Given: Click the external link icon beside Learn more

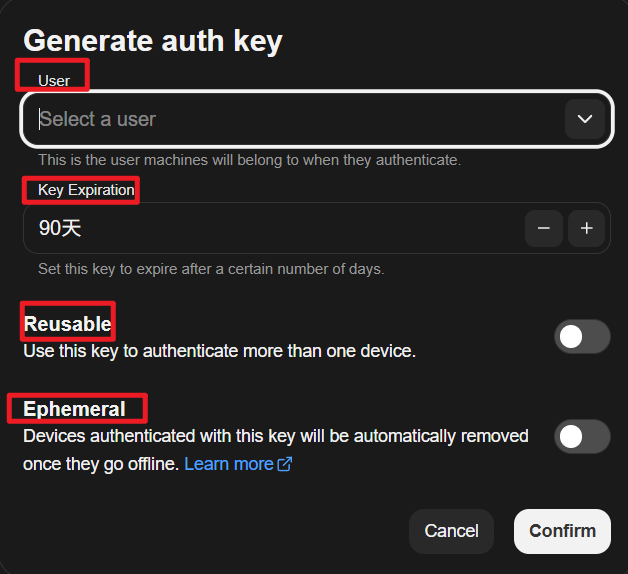Looking at the screenshot, I should pos(285,464).
